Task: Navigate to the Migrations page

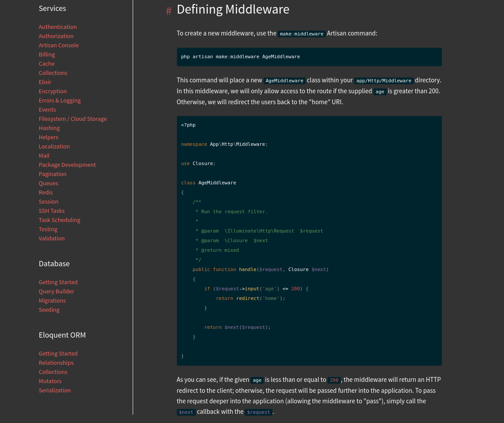Action: click(x=52, y=300)
